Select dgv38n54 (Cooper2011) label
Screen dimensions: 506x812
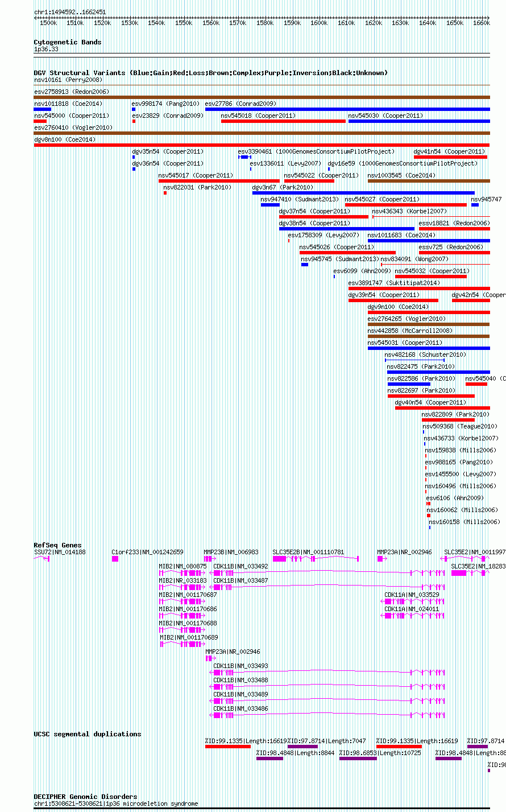coord(315,223)
